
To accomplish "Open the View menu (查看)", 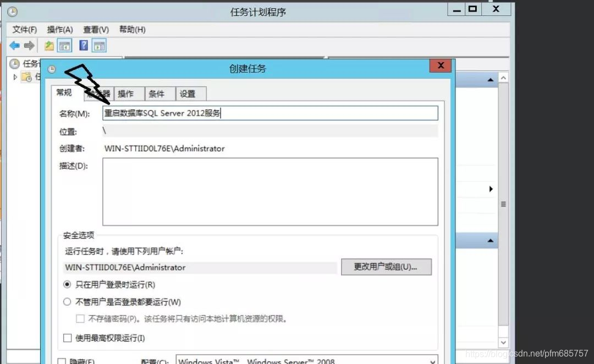I will [96, 30].
